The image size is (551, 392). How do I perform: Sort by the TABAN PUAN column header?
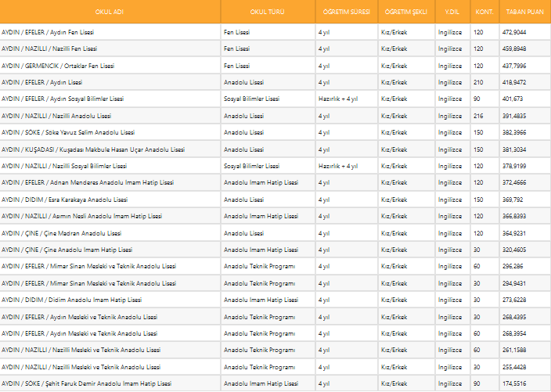coord(524,12)
